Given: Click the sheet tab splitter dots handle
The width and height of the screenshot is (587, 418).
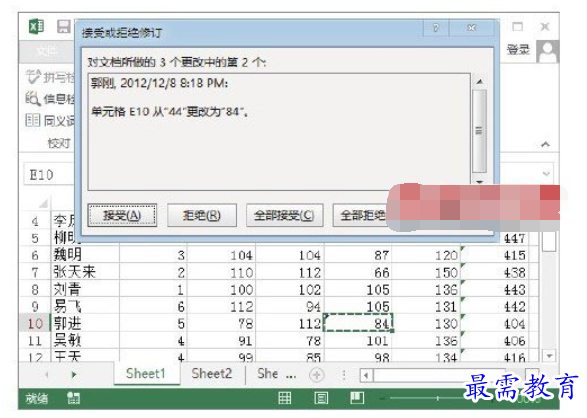Looking at the screenshot, I should pos(344,375).
